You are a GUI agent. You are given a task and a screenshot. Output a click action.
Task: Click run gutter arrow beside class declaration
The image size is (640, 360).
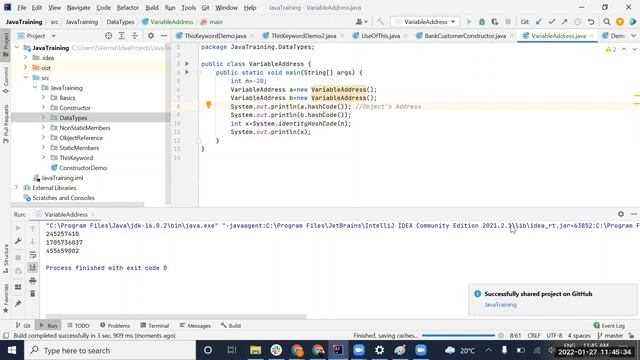(187, 64)
